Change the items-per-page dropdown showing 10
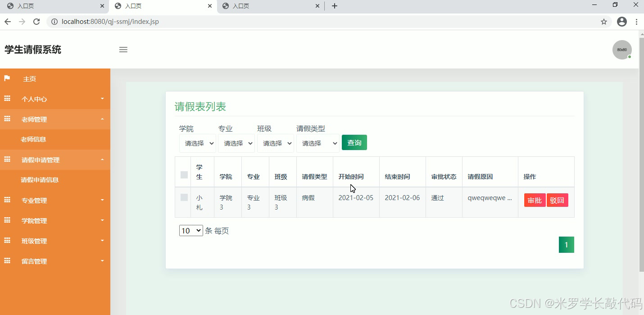This screenshot has height=315, width=644. coord(190,230)
